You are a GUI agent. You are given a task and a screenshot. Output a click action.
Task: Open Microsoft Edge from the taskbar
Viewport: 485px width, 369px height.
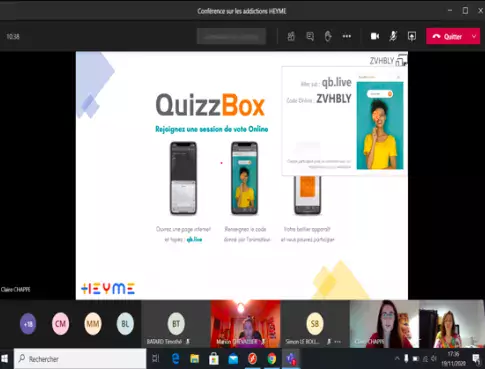[x=175, y=359]
